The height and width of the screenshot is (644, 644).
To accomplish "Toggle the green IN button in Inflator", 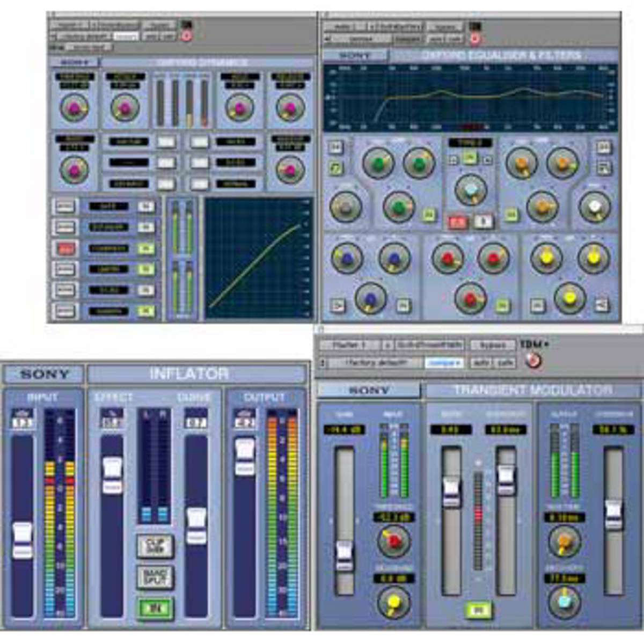I will pos(155,608).
